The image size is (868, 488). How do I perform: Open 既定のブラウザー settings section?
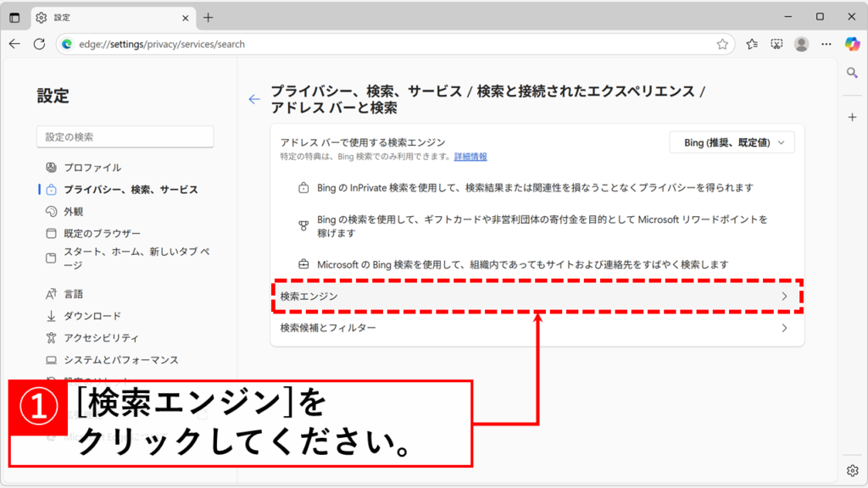102,234
